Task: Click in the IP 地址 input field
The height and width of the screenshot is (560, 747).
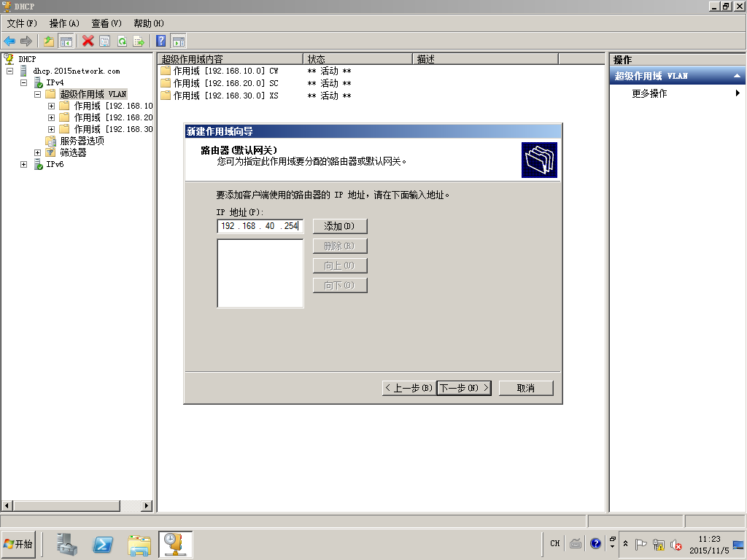Action: click(x=260, y=226)
